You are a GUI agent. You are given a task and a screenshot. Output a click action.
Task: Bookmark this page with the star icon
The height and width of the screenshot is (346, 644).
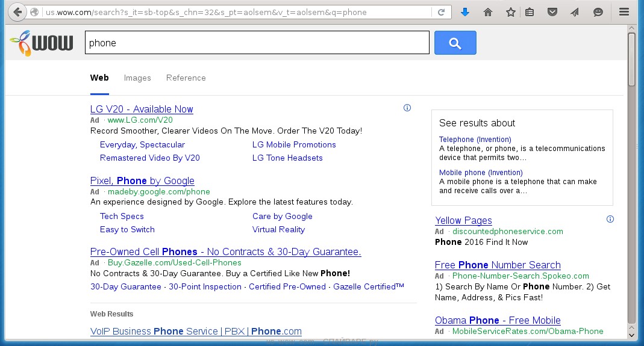pos(511,12)
